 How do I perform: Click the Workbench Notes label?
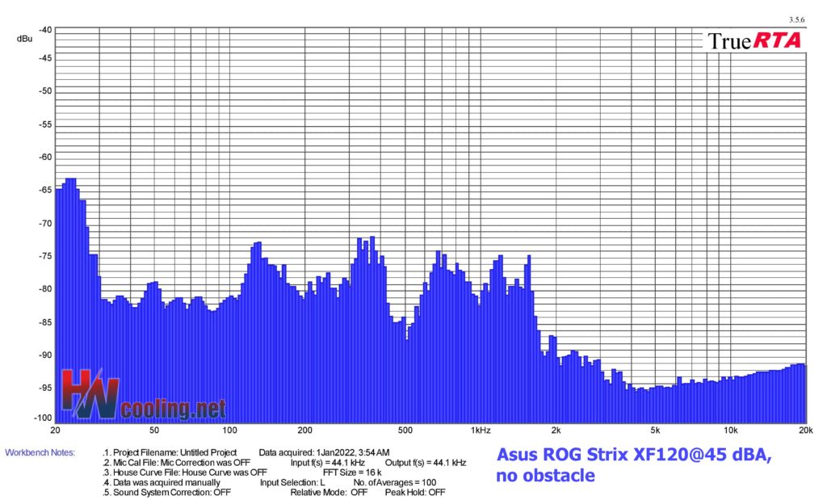(x=40, y=452)
